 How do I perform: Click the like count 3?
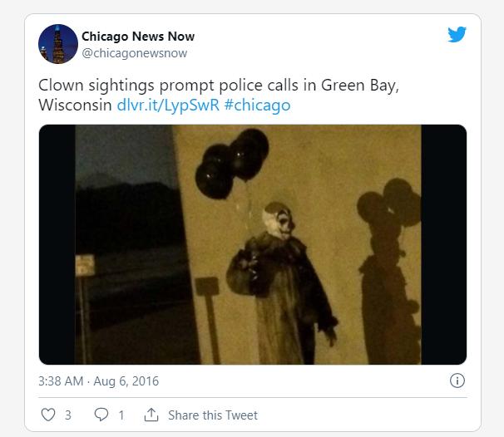point(68,415)
